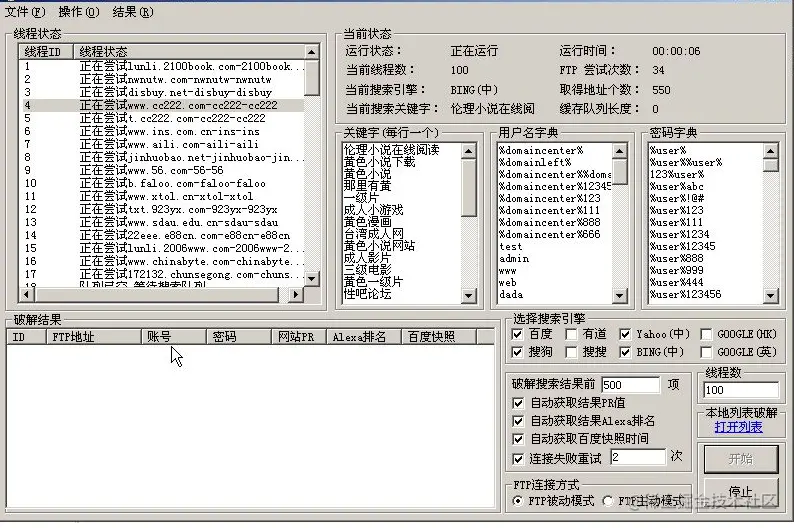Screen dimensions: 794x528
Task: Select thread row 4 www.cc222.com
Action: click(162, 105)
